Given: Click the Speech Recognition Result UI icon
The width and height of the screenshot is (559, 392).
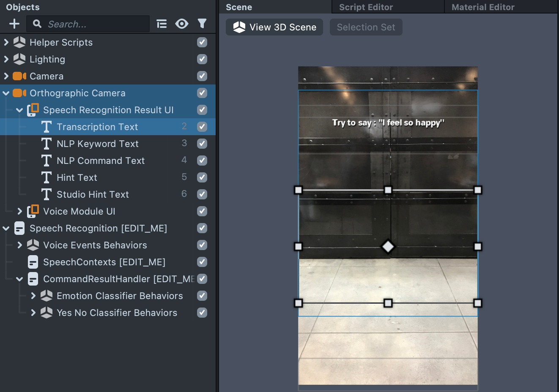Looking at the screenshot, I should [33, 110].
